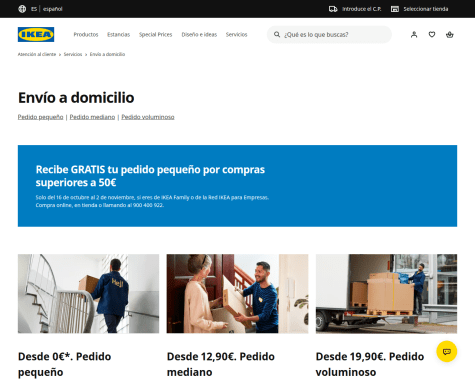This screenshot has width=475, height=380.
Task: Click heading Desde 0€*. Pedido pequeño
Action: (64, 364)
